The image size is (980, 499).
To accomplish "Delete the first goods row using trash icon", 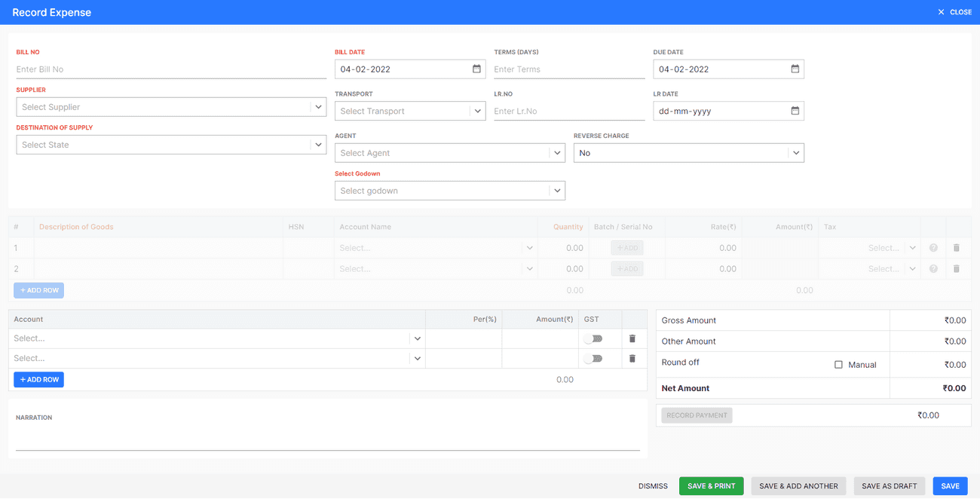I will pos(958,247).
